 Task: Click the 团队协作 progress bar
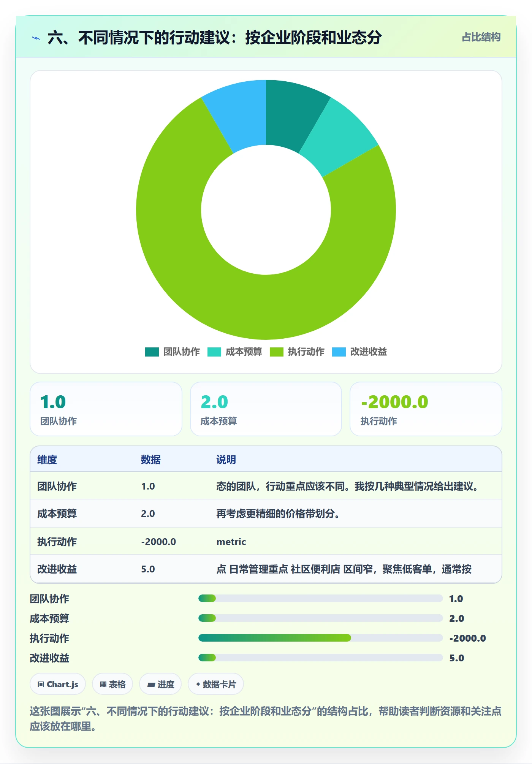320,598
